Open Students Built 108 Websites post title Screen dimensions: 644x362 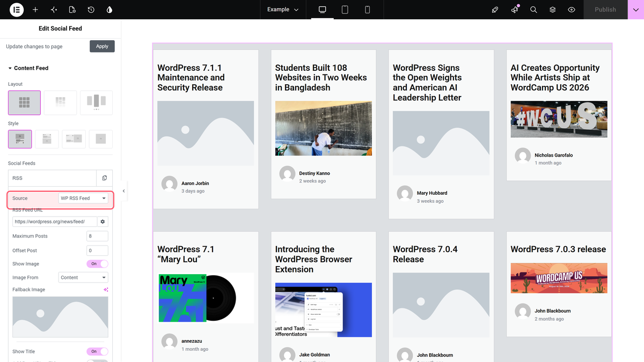[321, 78]
